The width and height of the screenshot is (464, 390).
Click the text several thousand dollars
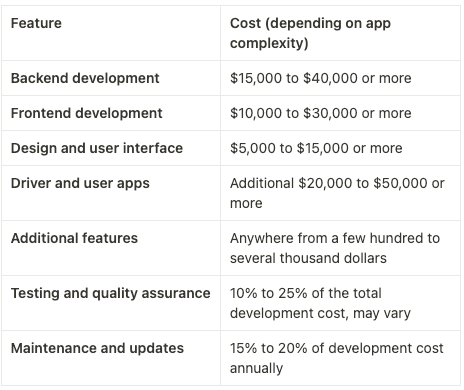coord(308,258)
